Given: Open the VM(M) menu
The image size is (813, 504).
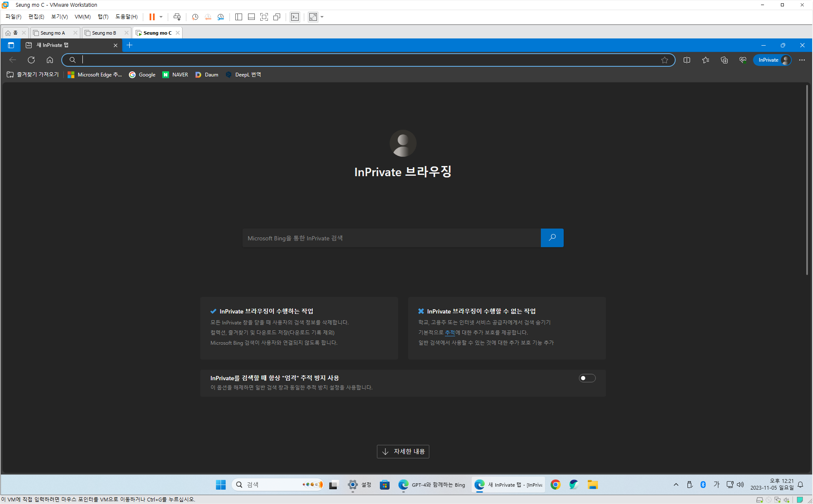Looking at the screenshot, I should pyautogui.click(x=82, y=17).
